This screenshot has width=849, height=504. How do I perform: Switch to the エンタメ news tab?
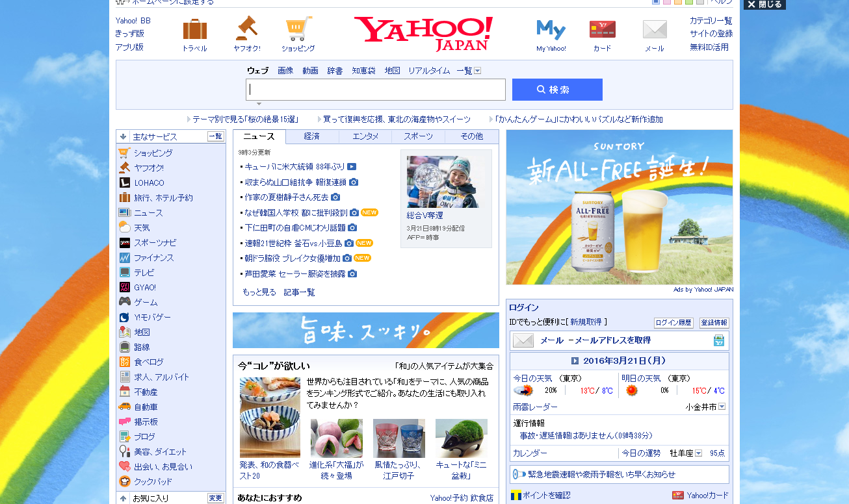(365, 136)
